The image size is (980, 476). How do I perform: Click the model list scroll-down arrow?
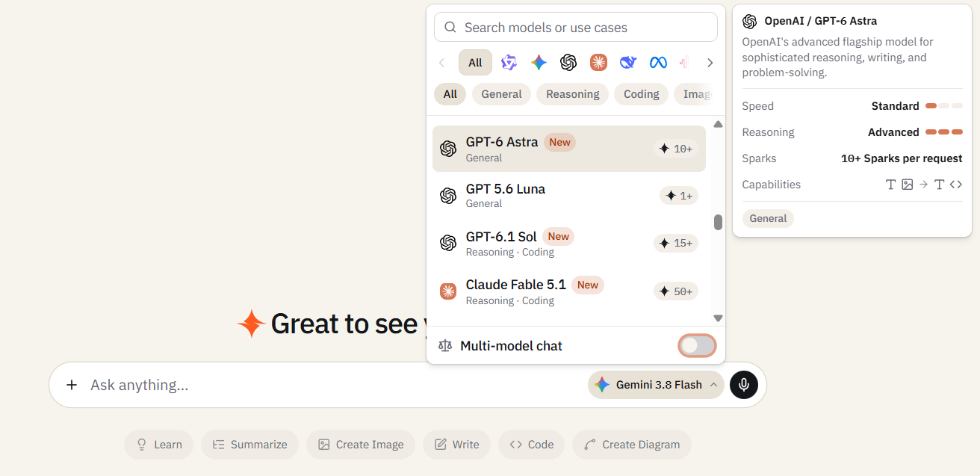coord(718,318)
